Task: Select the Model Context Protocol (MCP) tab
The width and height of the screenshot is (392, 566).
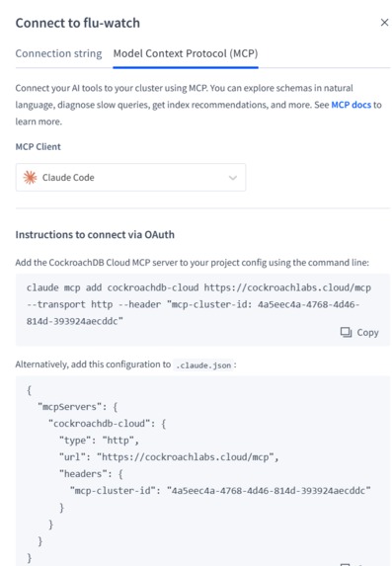Action: click(x=186, y=53)
